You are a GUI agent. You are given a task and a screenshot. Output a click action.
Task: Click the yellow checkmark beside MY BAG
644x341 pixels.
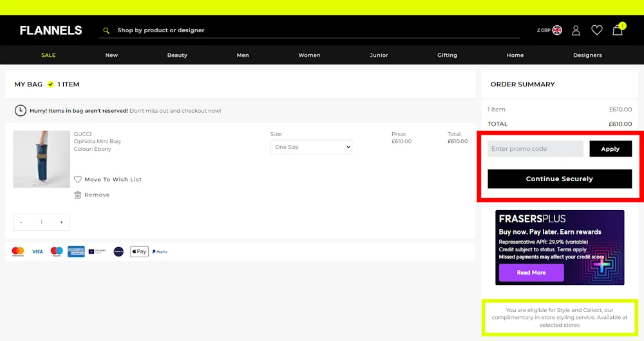coord(50,84)
